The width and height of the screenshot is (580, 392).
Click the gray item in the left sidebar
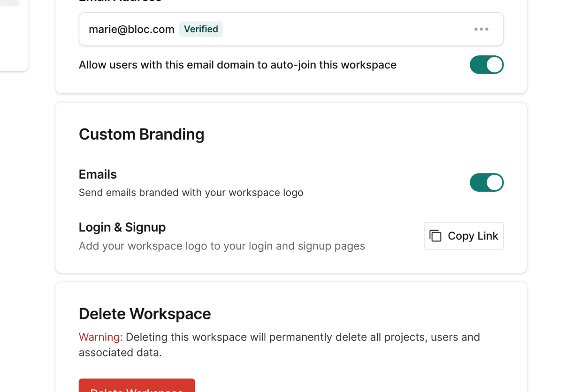pyautogui.click(x=9, y=3)
